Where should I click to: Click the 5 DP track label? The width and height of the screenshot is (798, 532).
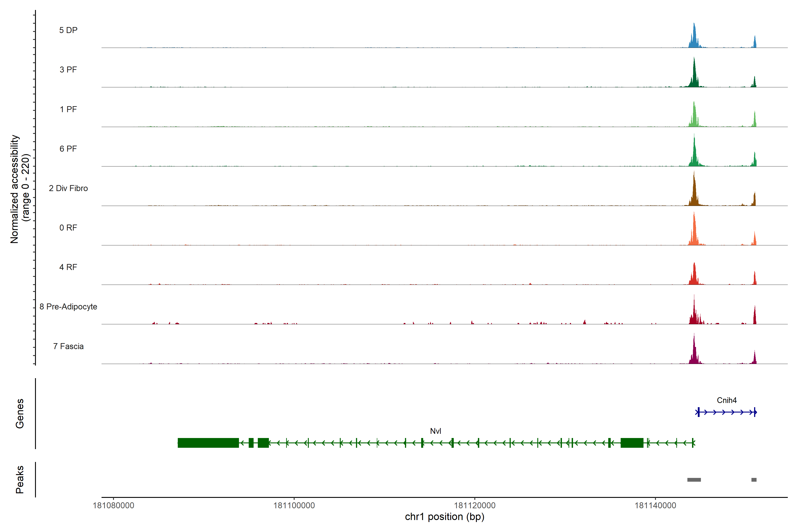point(68,30)
